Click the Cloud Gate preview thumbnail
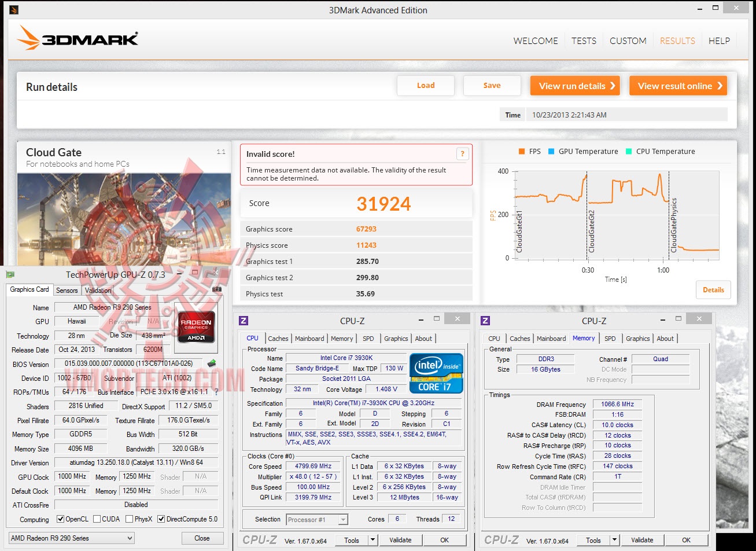 coord(124,219)
